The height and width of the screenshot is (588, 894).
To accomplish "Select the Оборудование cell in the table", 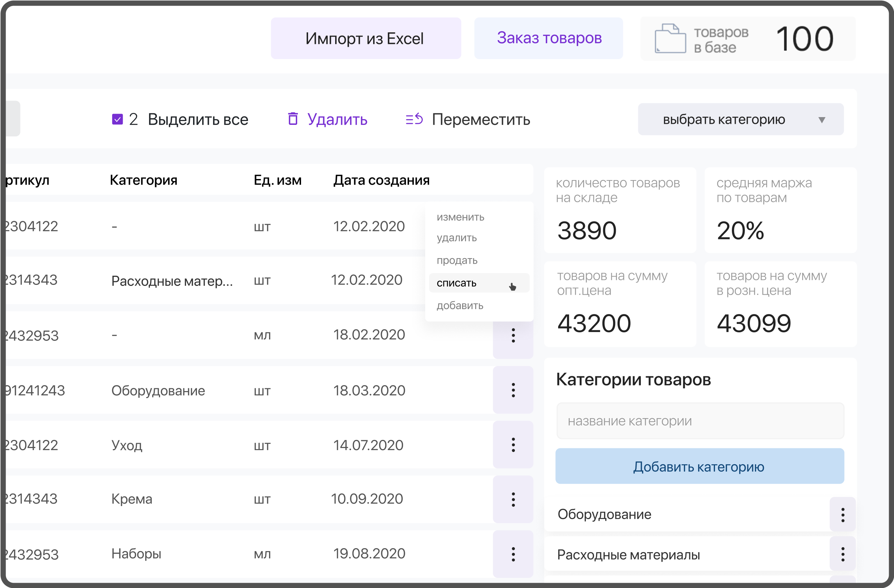I will click(158, 391).
